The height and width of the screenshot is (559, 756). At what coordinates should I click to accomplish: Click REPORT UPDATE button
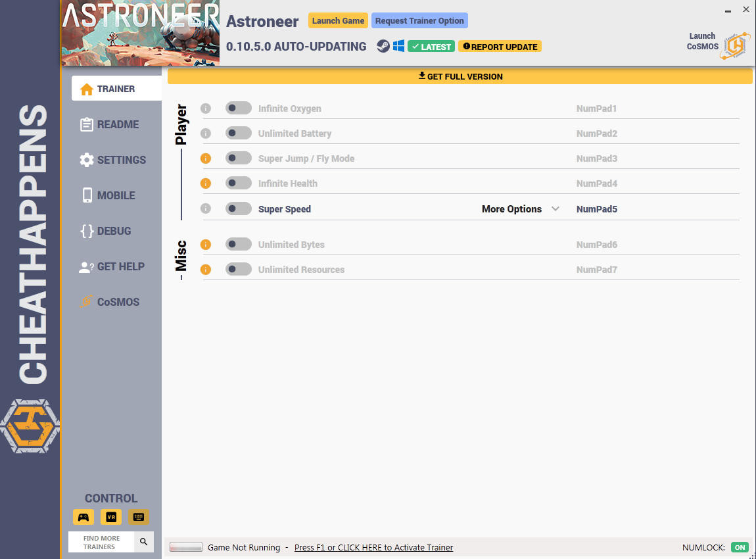(x=500, y=46)
